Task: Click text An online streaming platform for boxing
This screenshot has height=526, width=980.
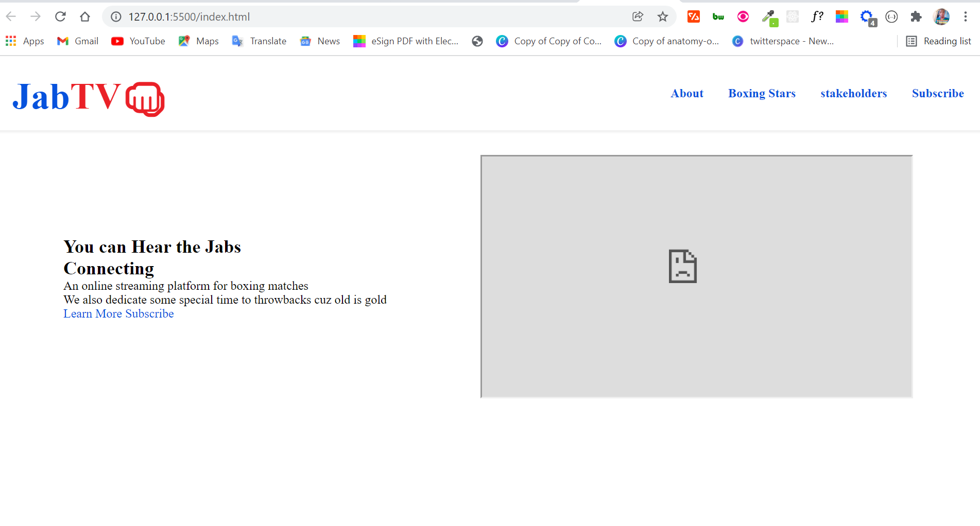Action: [186, 286]
